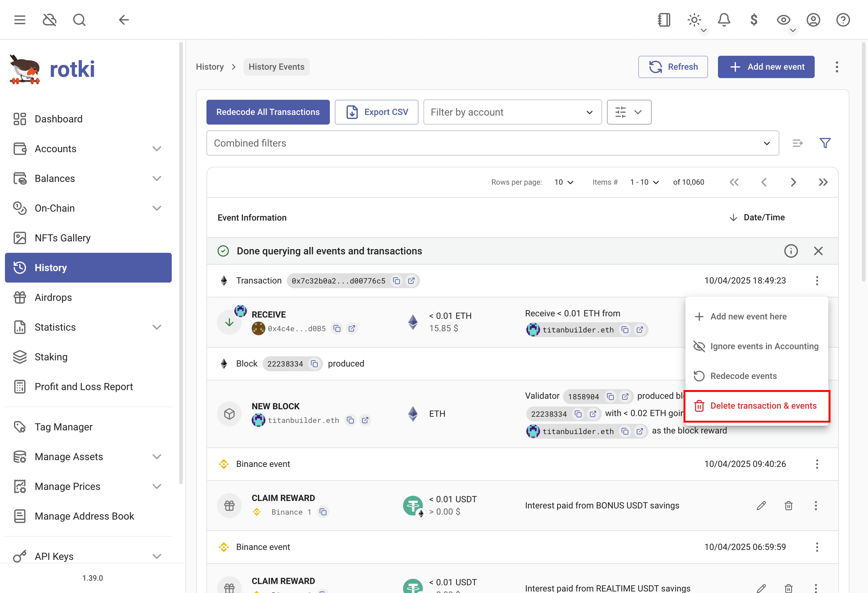Select Delete transaction & events

coord(757,406)
